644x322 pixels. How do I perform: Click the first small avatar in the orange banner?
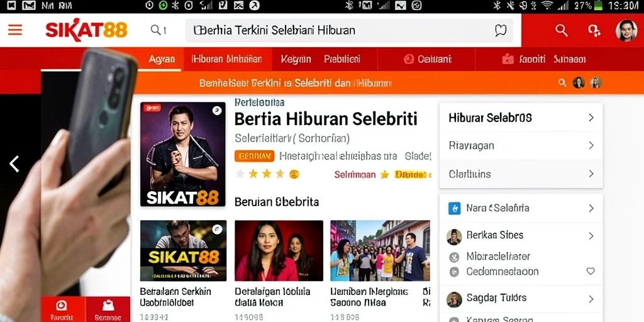579,82
